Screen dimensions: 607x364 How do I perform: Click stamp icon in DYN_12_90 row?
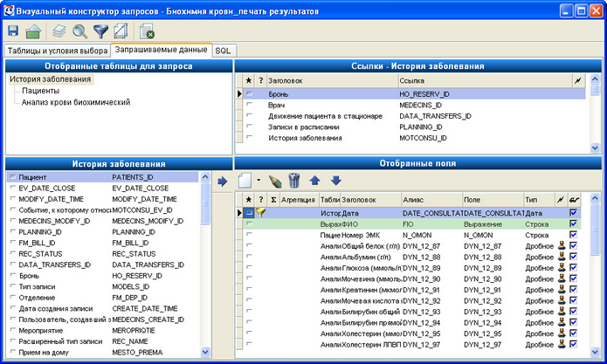click(562, 278)
